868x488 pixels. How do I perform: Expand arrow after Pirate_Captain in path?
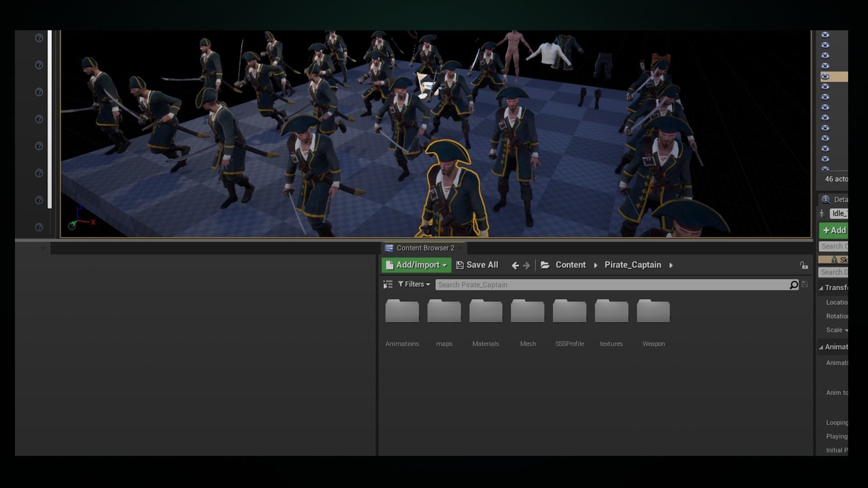pyautogui.click(x=671, y=265)
